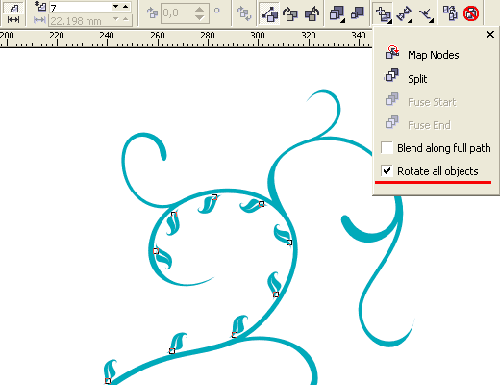This screenshot has width=500, height=385.
Task: Toggle blend steps mode icon at top-left
Action: (13, 8)
